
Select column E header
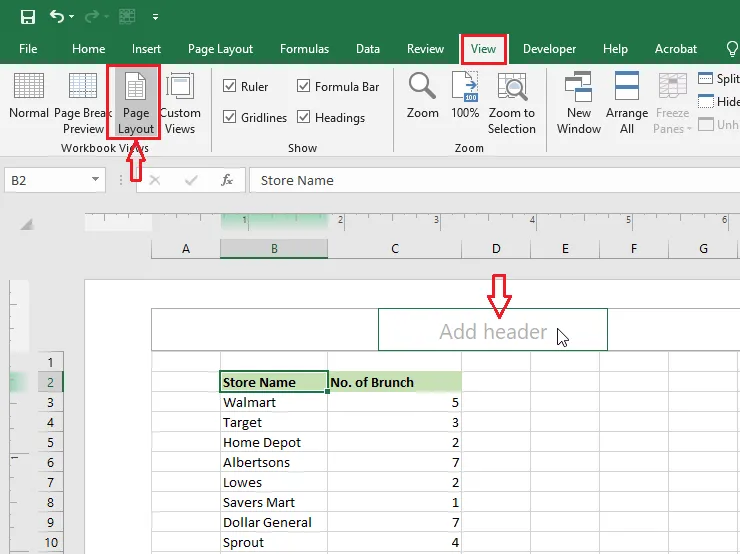(565, 249)
